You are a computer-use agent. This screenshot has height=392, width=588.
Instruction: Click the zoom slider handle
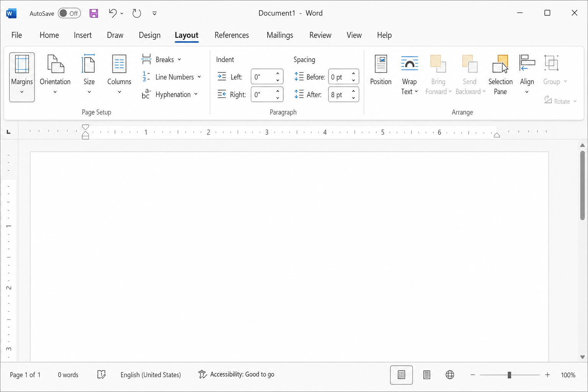(x=510, y=375)
